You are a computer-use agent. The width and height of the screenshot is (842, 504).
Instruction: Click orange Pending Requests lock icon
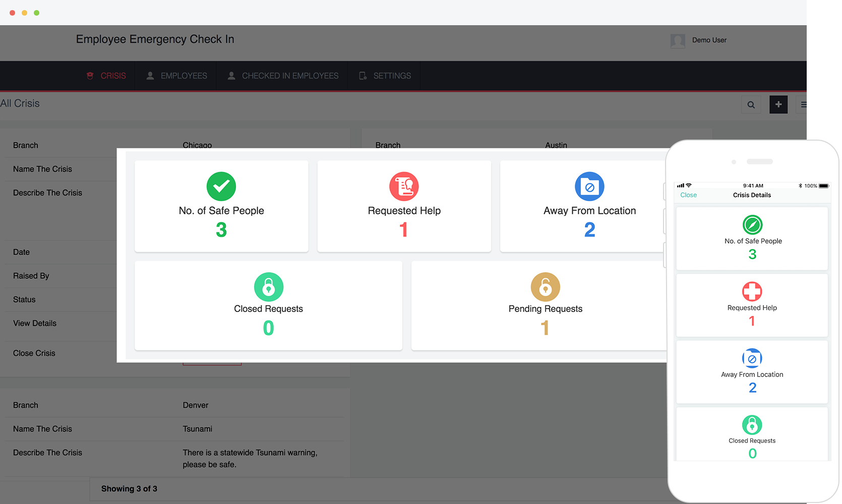[546, 287]
